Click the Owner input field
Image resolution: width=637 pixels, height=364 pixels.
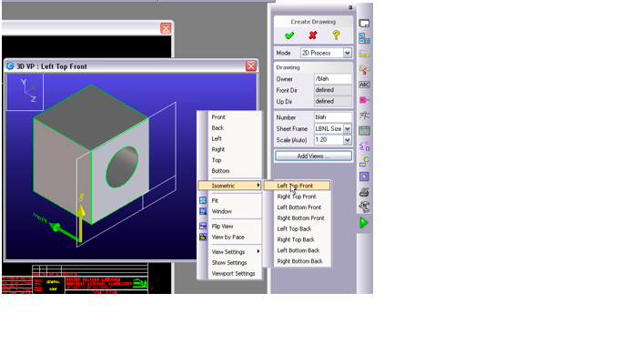click(332, 79)
